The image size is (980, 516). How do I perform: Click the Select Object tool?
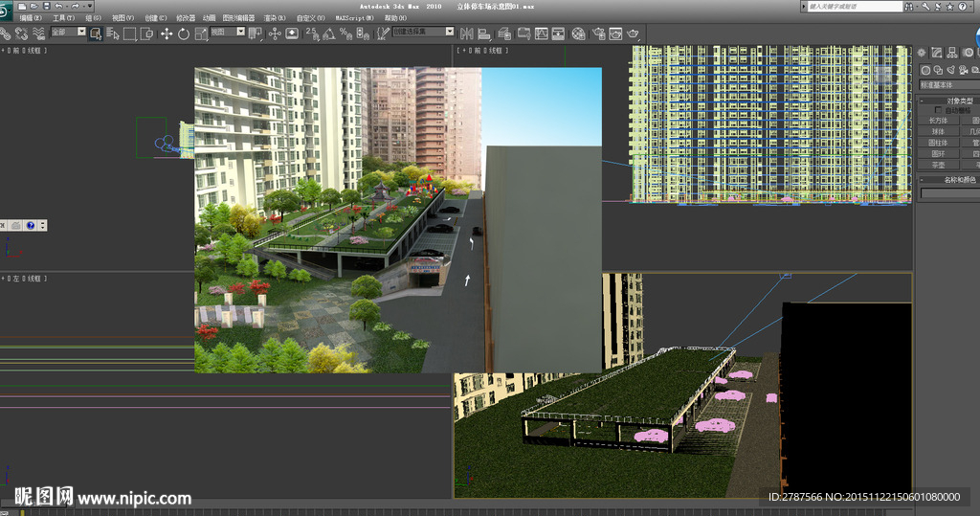point(96,34)
